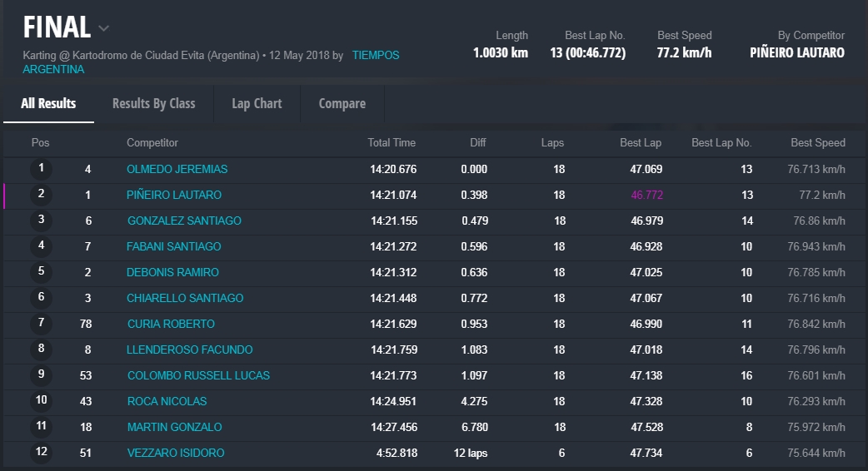Click the VEZZARO ISIDORO competitor link
Image resolution: width=868 pixels, height=471 pixels.
pos(175,453)
